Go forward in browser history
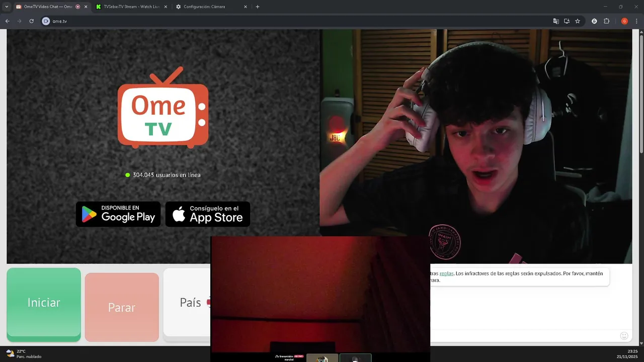The width and height of the screenshot is (644, 362). [x=19, y=21]
